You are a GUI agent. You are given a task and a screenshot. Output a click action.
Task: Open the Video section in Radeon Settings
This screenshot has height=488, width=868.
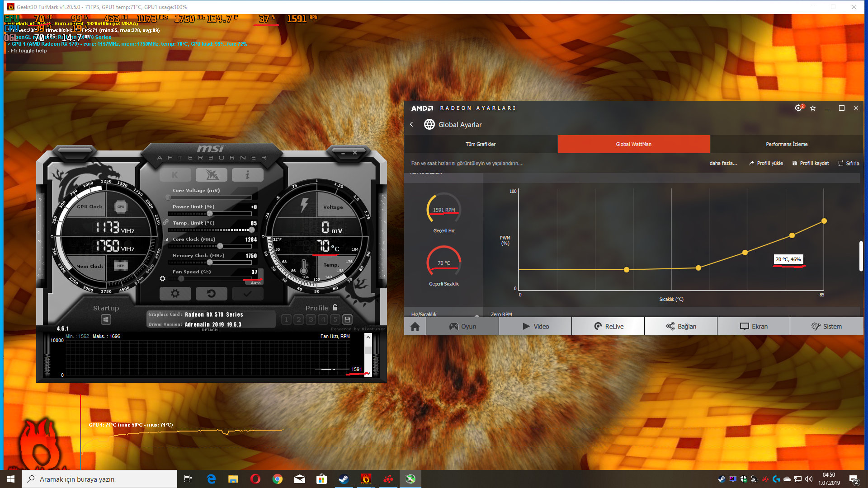[535, 326]
